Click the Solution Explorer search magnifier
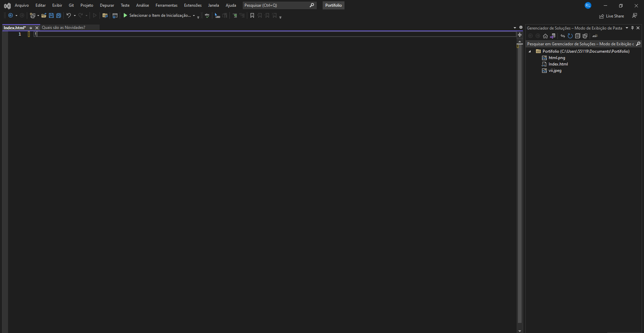Image resolution: width=644 pixels, height=333 pixels. tap(638, 44)
